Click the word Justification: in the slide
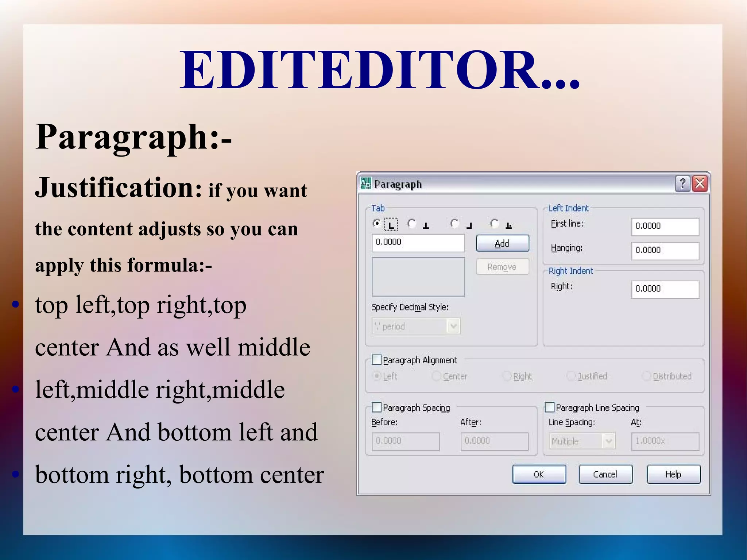 point(119,188)
